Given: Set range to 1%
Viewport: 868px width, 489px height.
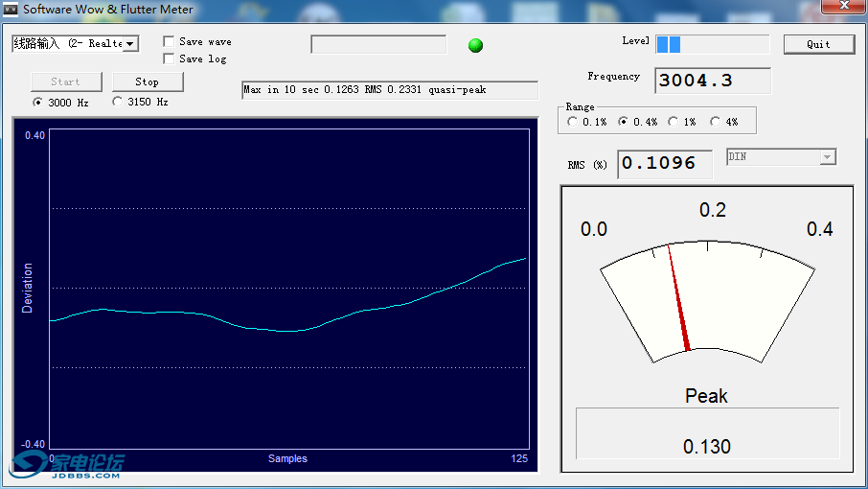Looking at the screenshot, I should [x=674, y=122].
